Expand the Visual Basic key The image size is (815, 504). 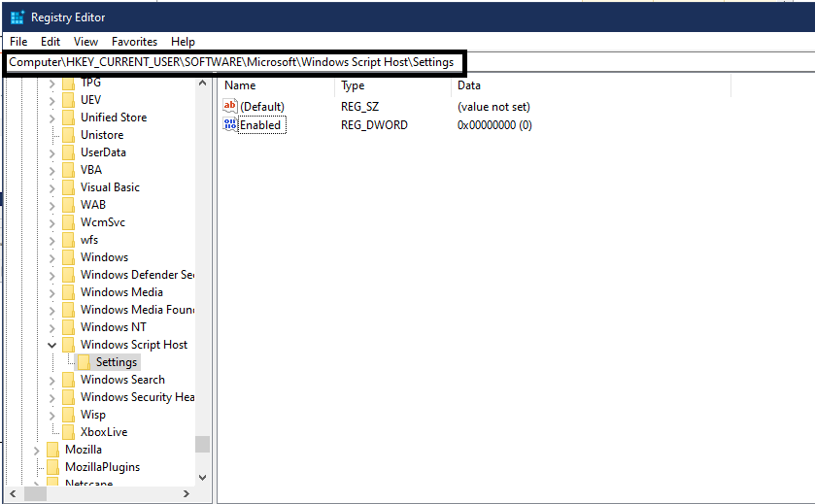click(x=51, y=187)
